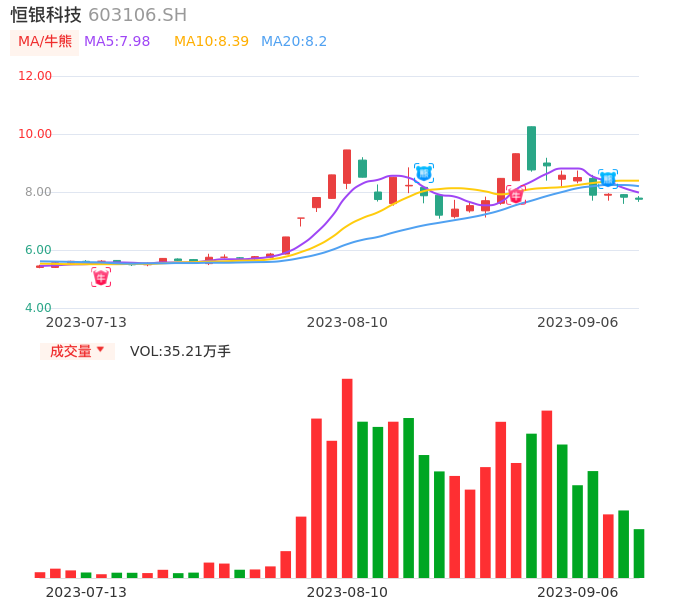Click the MA5:7.98 legend label
The height and width of the screenshot is (606, 686).
[x=117, y=42]
